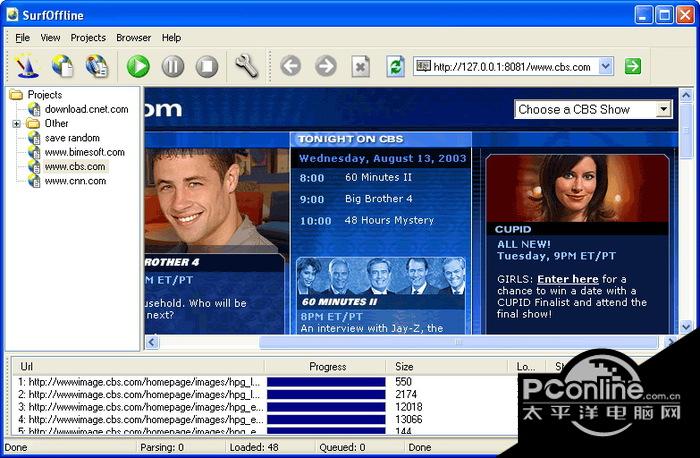Open Choose a CBS Show dropdown

click(664, 109)
